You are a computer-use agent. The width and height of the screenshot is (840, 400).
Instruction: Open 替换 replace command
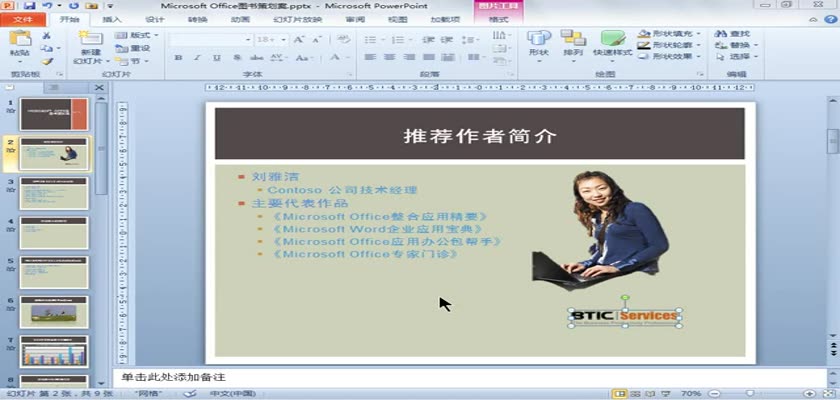click(x=738, y=45)
